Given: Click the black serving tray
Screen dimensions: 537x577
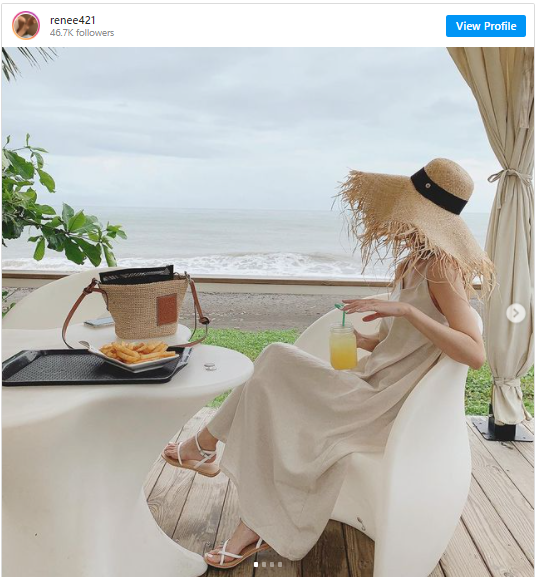Looking at the screenshot, I should click(x=94, y=366).
